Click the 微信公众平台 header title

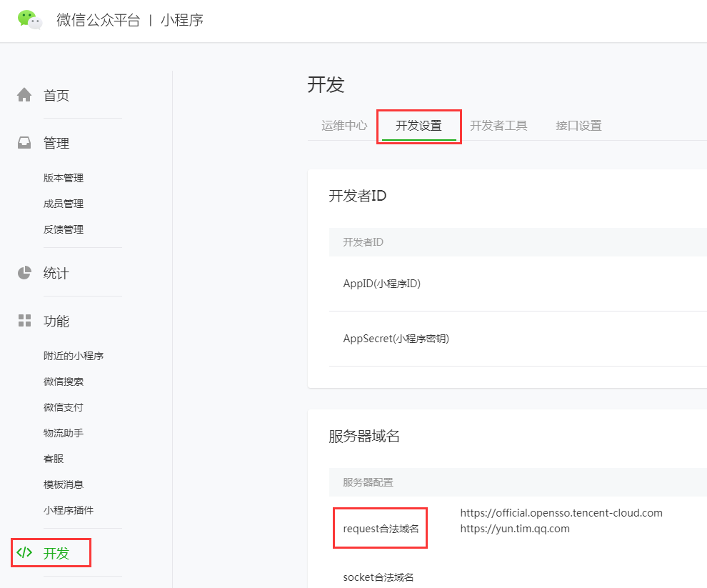click(x=99, y=20)
